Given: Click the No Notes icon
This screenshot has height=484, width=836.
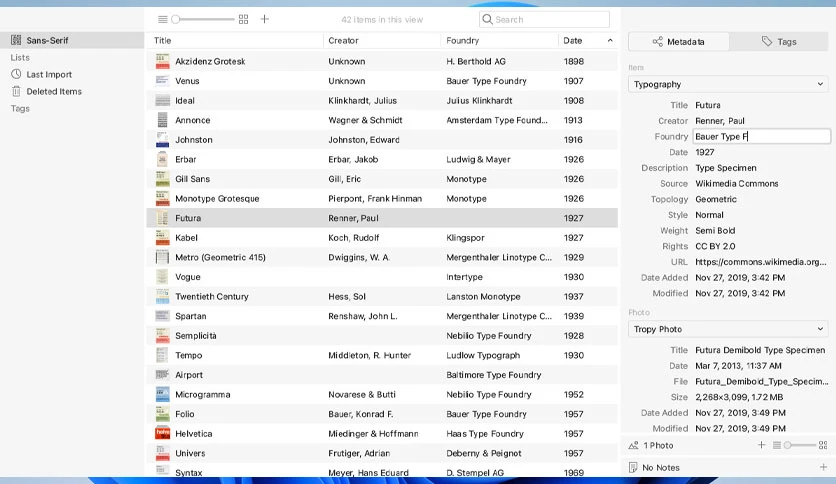Looking at the screenshot, I should pos(633,467).
